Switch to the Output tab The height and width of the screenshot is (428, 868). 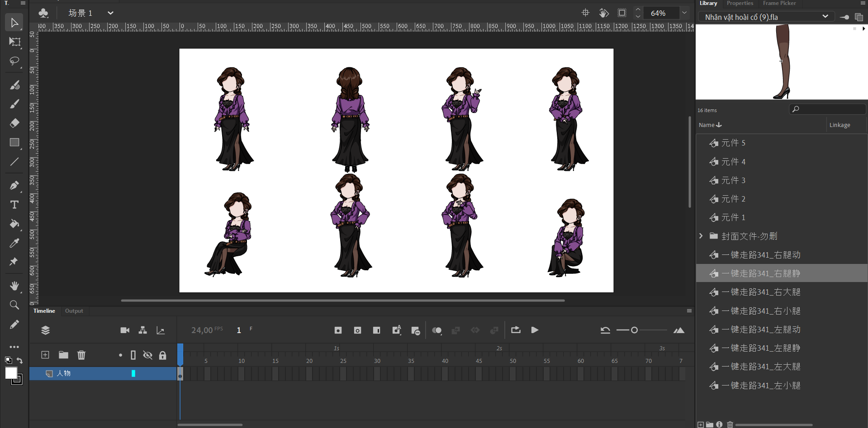(74, 311)
